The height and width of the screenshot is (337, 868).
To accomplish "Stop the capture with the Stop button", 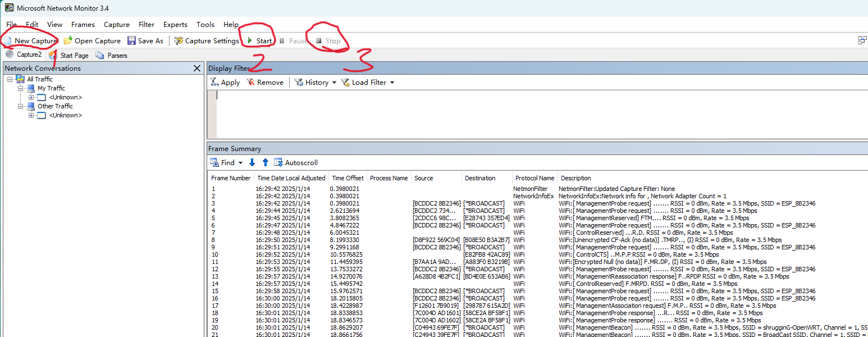I will (x=328, y=40).
